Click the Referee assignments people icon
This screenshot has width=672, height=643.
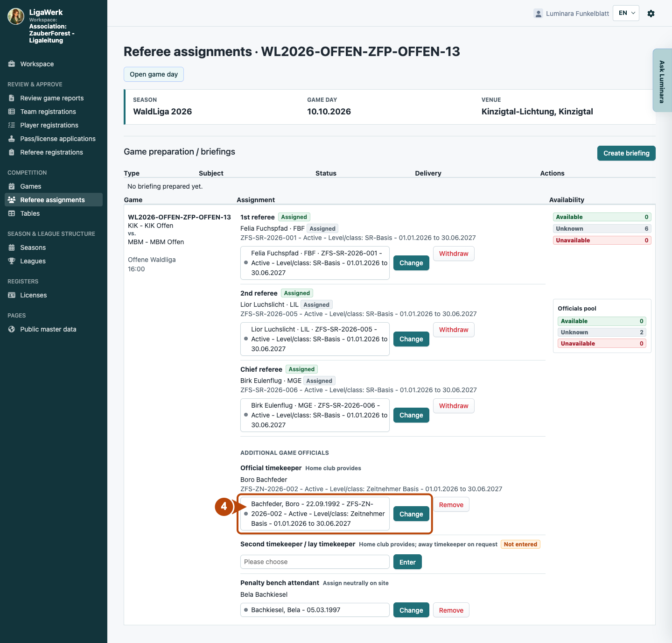pos(12,200)
